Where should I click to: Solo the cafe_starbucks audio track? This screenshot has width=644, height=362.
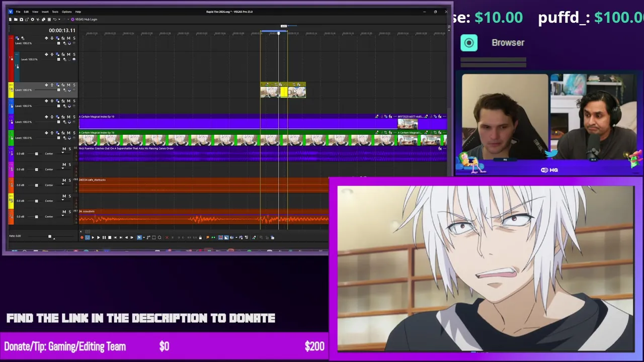(x=70, y=180)
